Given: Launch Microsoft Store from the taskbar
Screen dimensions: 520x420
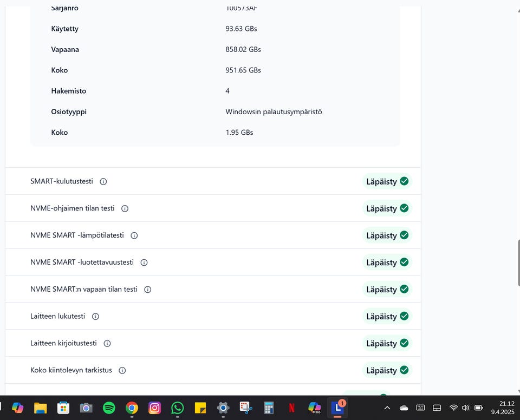Looking at the screenshot, I should [63, 408].
